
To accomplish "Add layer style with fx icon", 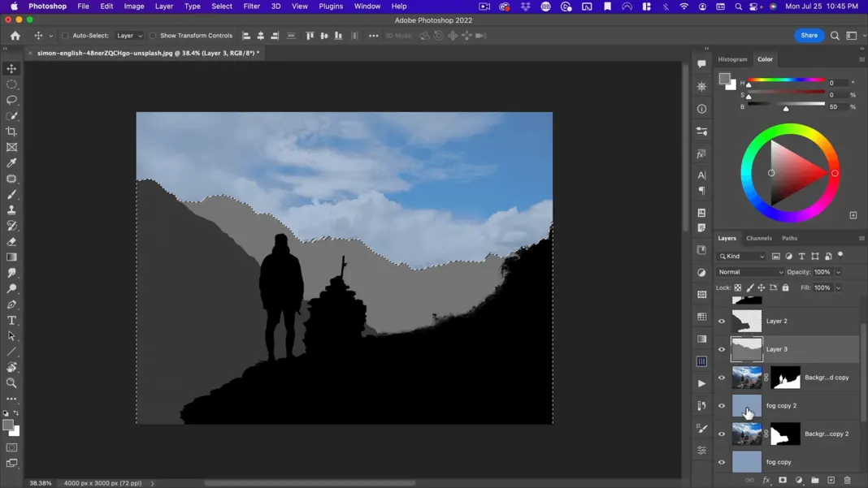I will 766,480.
